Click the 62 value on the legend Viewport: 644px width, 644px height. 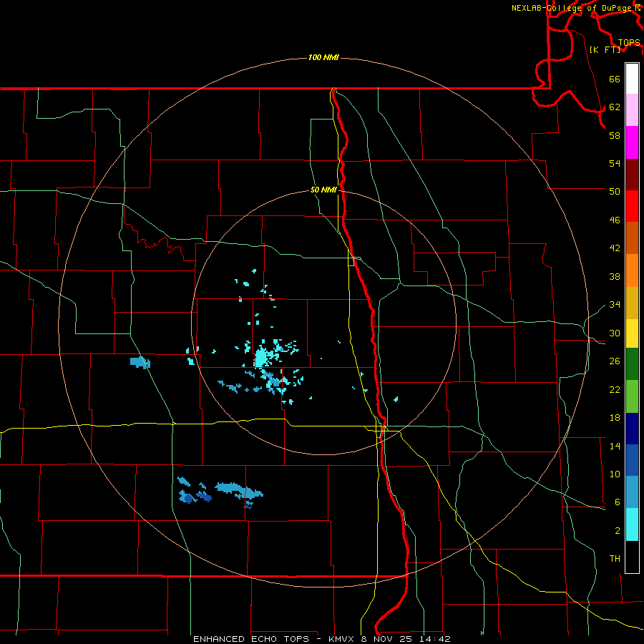pyautogui.click(x=615, y=107)
